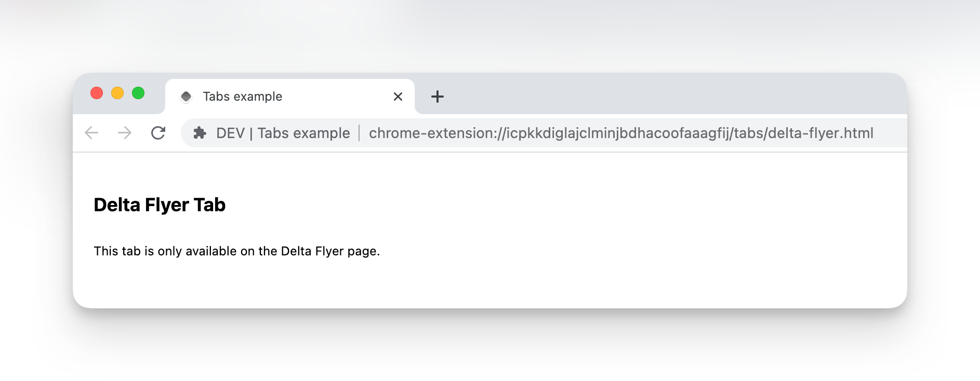980x381 pixels.
Task: Click delta-flyer.html at end of URL
Action: click(820, 133)
